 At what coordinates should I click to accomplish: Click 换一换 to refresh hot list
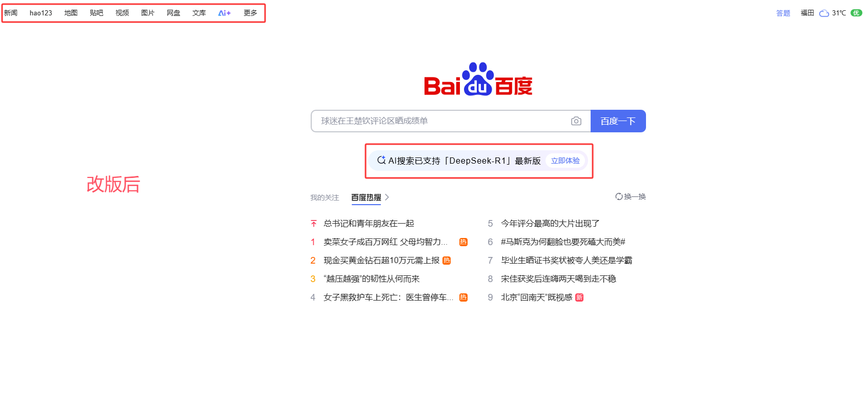click(x=635, y=196)
